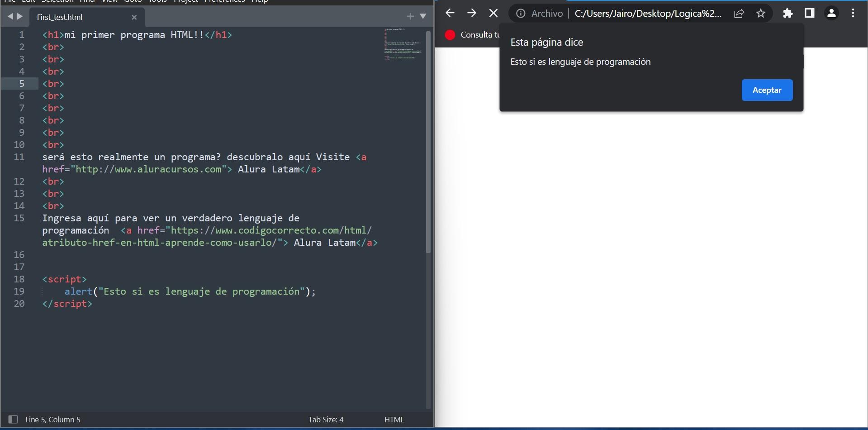Switch to the next tab with the right arrow

tap(20, 17)
